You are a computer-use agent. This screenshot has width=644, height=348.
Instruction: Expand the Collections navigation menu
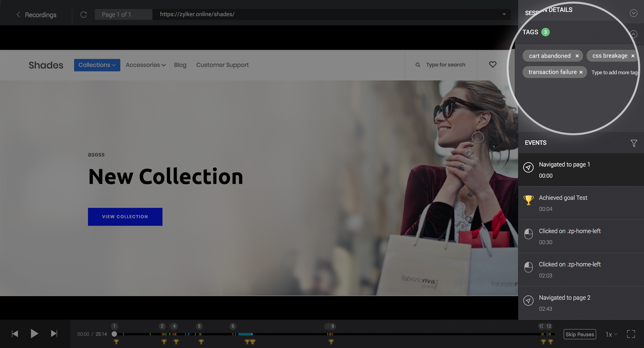(96, 65)
